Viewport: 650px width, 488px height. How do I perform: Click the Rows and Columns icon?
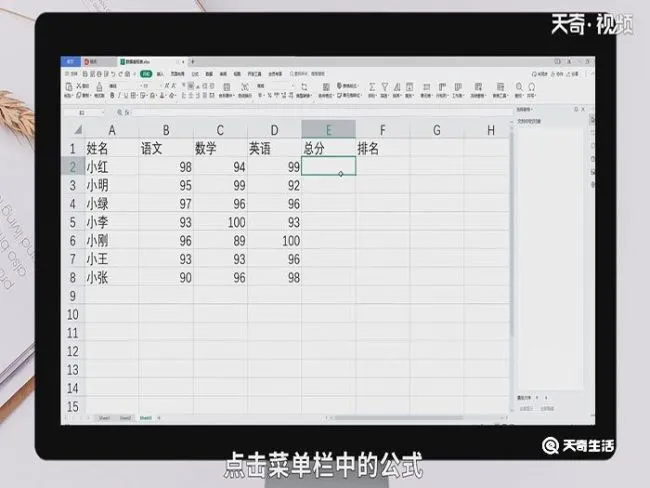[442, 87]
